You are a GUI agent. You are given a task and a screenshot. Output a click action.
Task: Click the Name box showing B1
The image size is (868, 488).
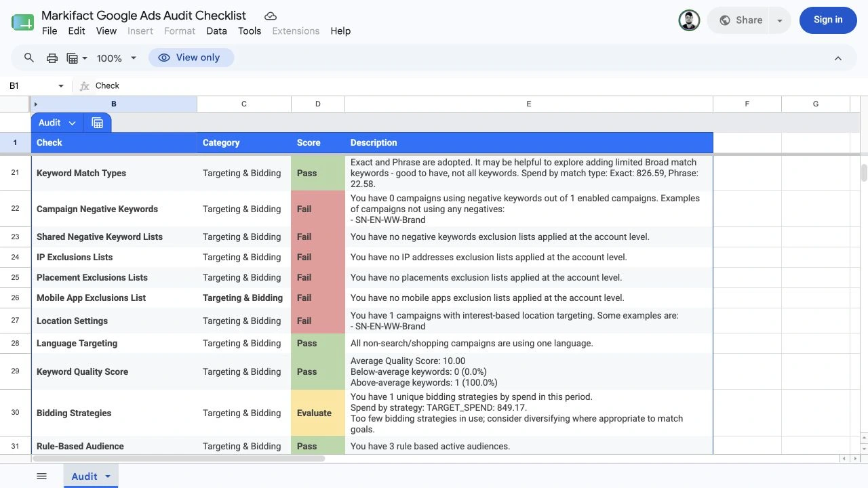pyautogui.click(x=31, y=86)
